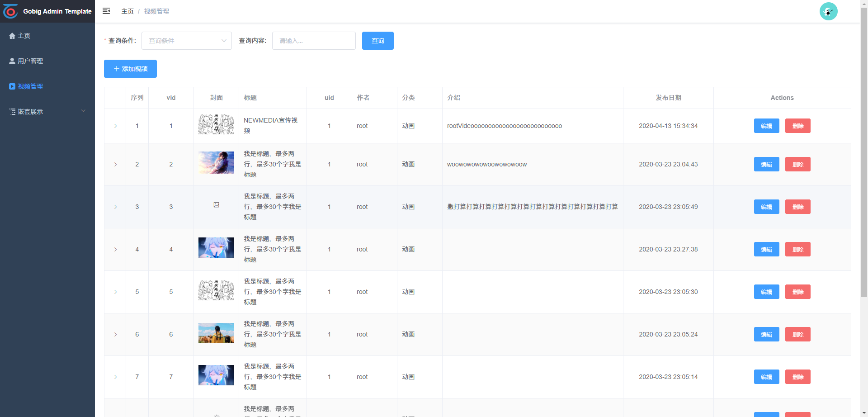Click the cover thumbnail of row 4
This screenshot has height=417, width=868.
tap(216, 247)
